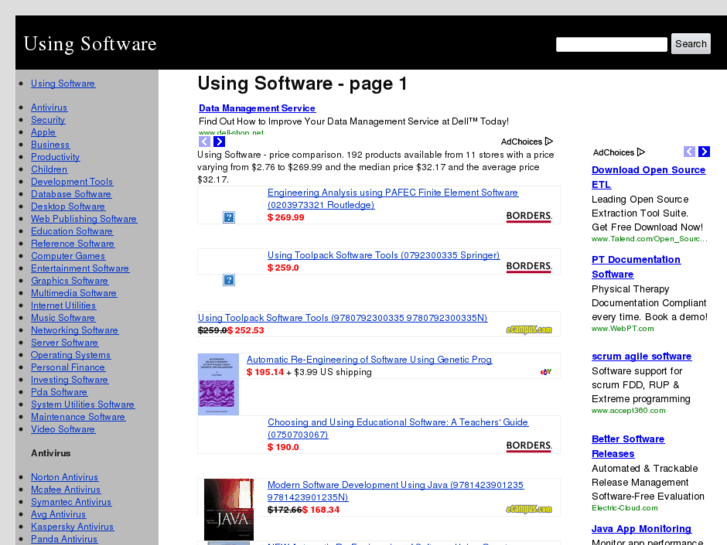
Task: Open the Video Software category link
Action: coord(63,429)
